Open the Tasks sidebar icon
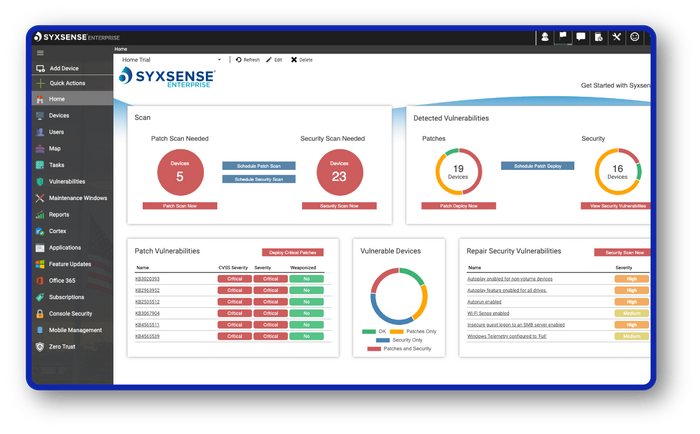The height and width of the screenshot is (434, 700). pos(40,165)
